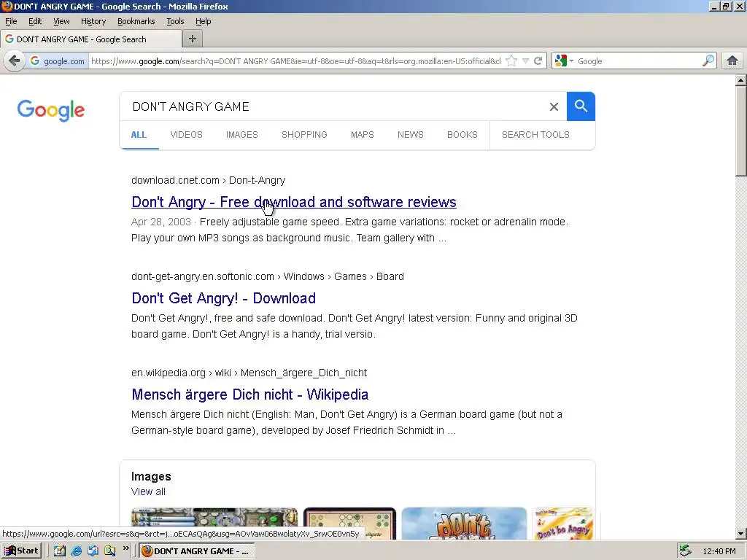Switch to the BOOKS results tab
Viewport: 747px width, 560px height.
point(462,135)
